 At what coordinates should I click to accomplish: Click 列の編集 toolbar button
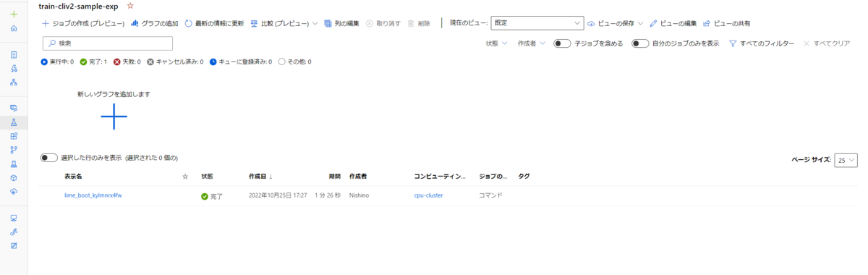341,23
